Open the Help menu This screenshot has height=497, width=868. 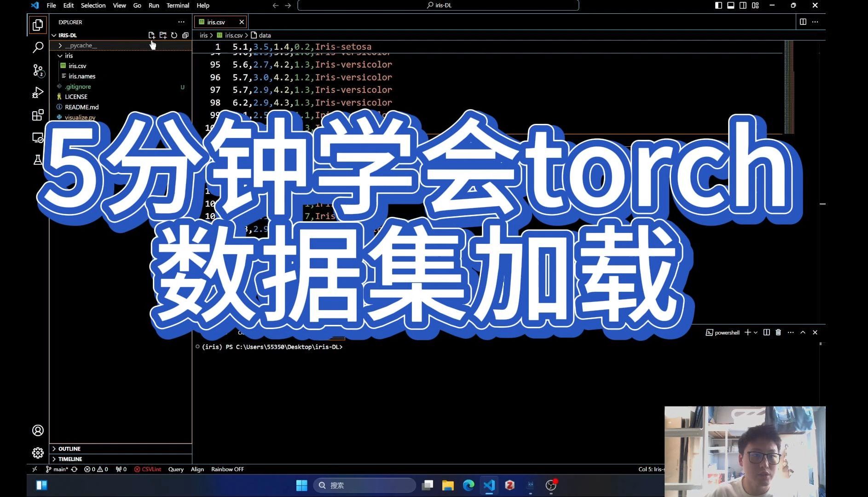pyautogui.click(x=203, y=6)
